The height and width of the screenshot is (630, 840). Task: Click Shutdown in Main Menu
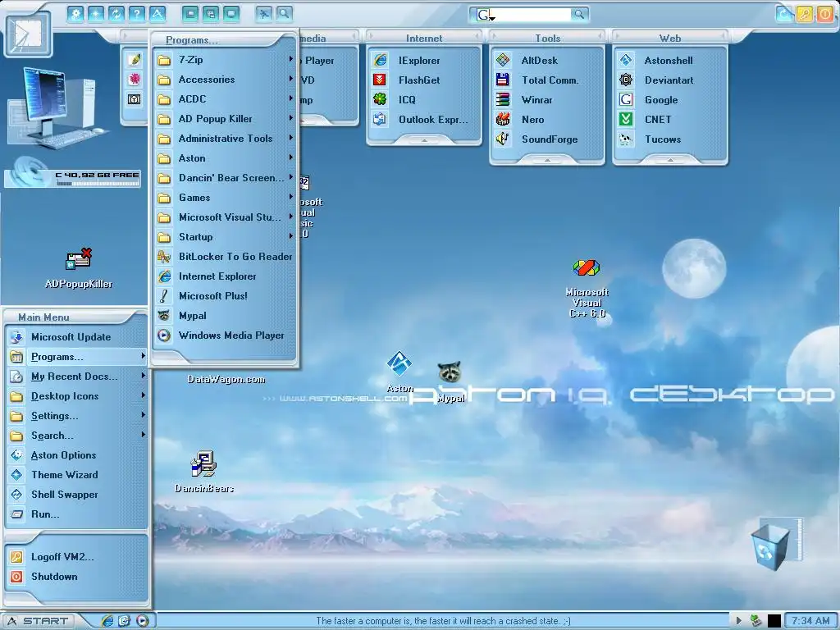point(76,577)
